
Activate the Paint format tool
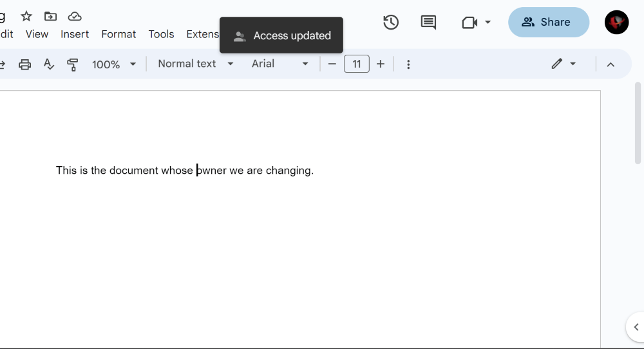pos(73,64)
